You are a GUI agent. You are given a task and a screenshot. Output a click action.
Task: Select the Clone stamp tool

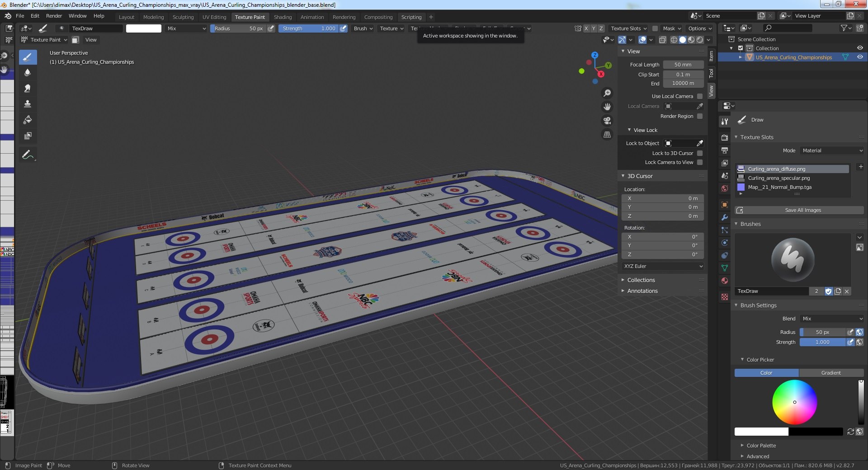click(x=28, y=104)
